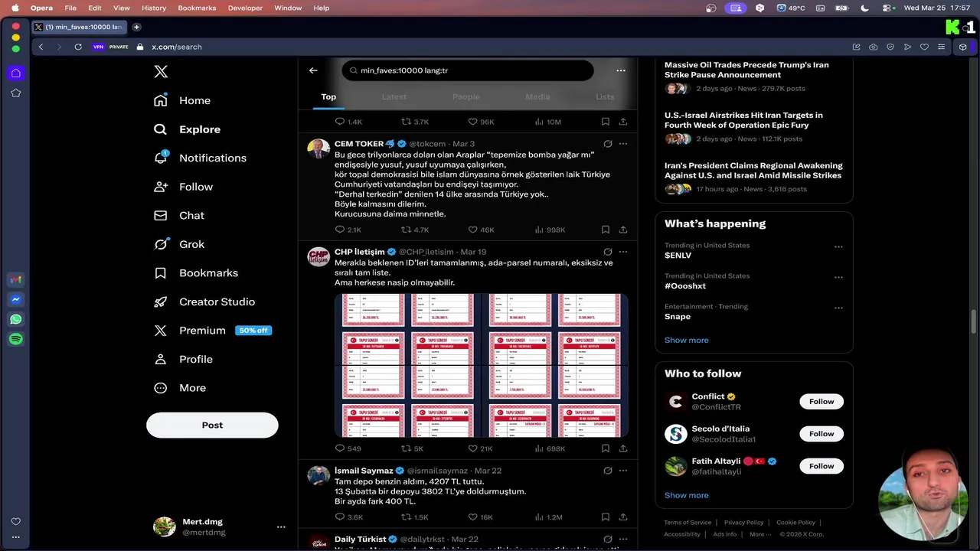The width and height of the screenshot is (980, 551).
Task: Repost İsmail Saymaz's post
Action: (x=414, y=517)
